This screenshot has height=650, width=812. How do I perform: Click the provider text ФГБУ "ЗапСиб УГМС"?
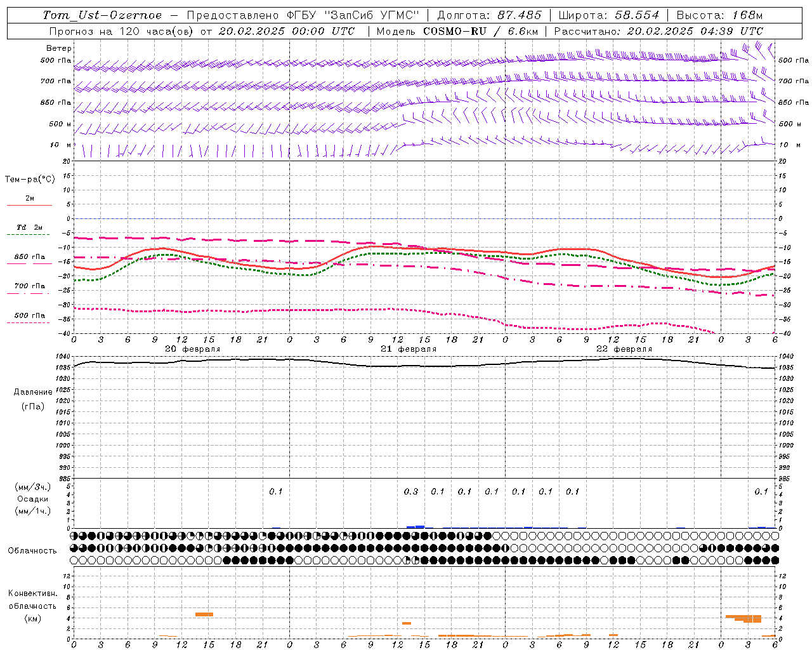click(353, 15)
